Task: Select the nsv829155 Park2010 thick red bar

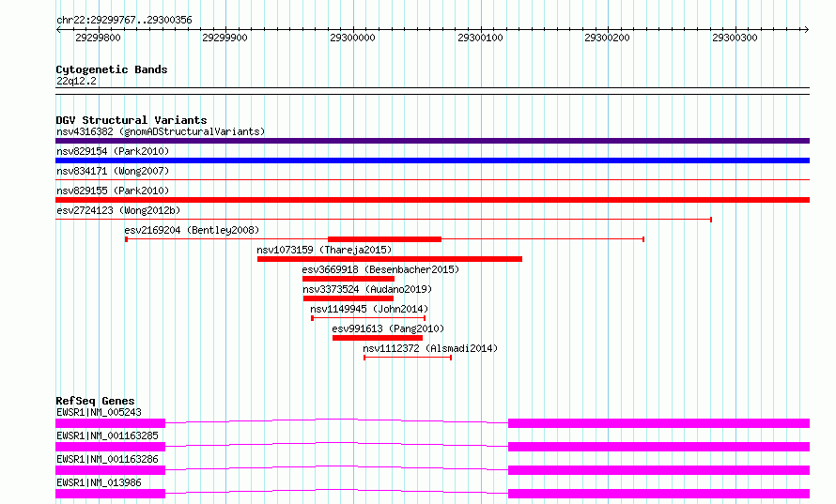Action: (432, 200)
